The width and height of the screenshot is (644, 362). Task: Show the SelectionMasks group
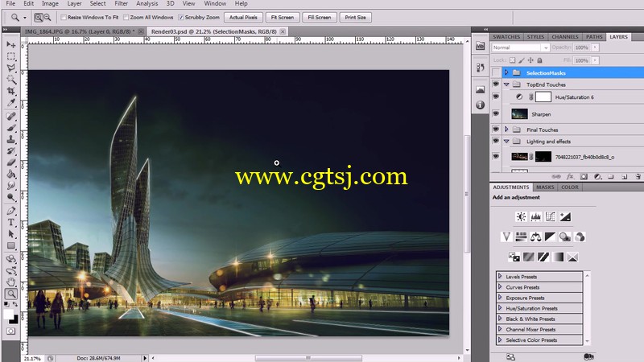(496, 72)
